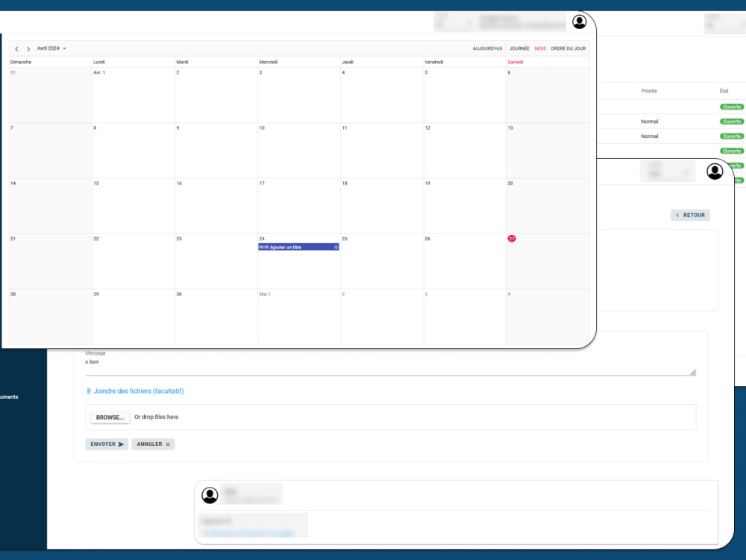The width and height of the screenshot is (746, 560).
Task: Open the Avril 2024 month dropdown
Action: 51,48
